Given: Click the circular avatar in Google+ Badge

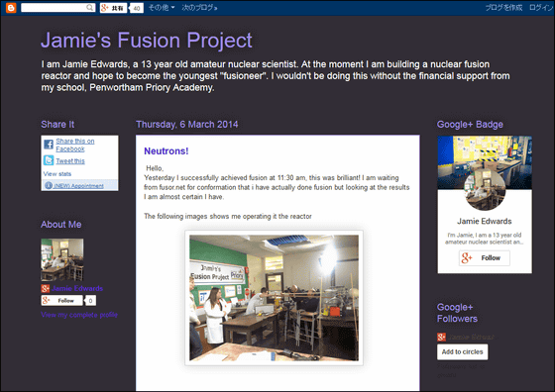Looking at the screenshot, I should coord(485,190).
